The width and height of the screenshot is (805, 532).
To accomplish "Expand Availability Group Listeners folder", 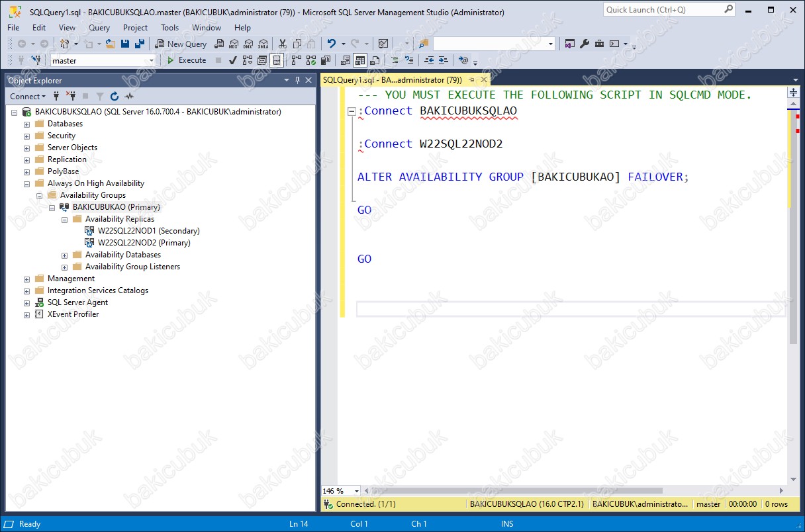I will coord(65,267).
